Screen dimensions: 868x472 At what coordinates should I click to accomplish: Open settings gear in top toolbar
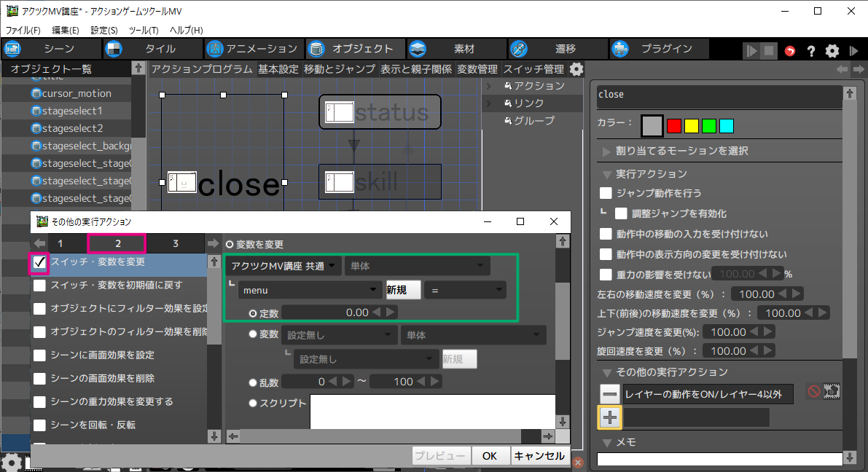coord(832,51)
